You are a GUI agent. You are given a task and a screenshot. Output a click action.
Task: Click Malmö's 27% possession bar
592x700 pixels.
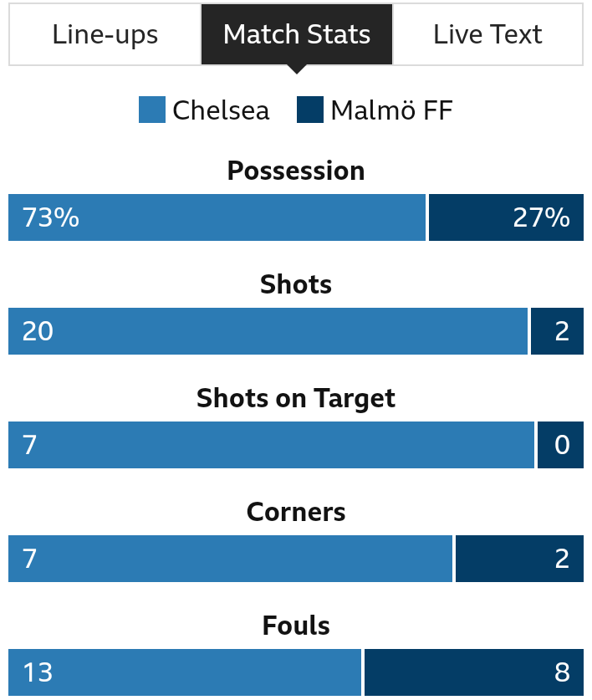(506, 217)
